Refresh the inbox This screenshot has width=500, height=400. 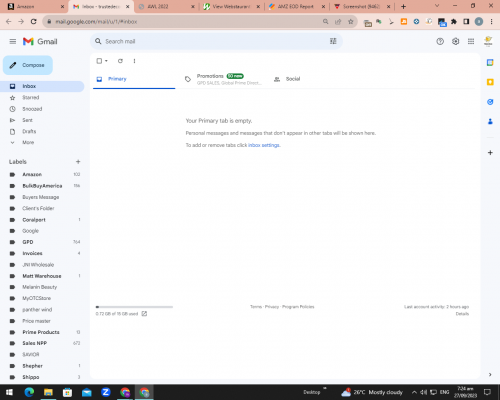[x=120, y=61]
